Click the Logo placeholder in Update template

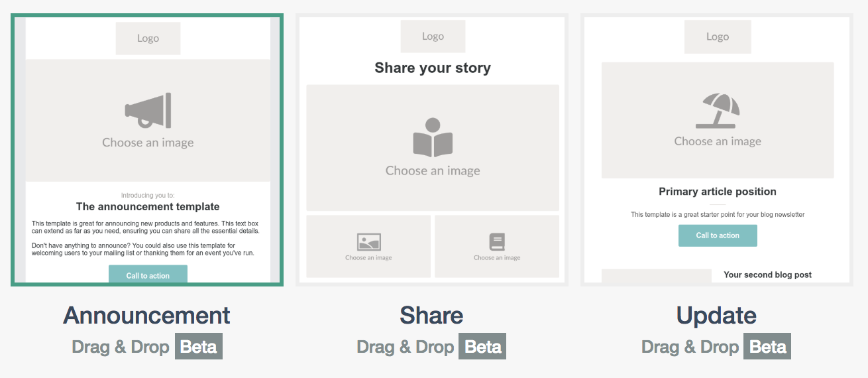[718, 37]
